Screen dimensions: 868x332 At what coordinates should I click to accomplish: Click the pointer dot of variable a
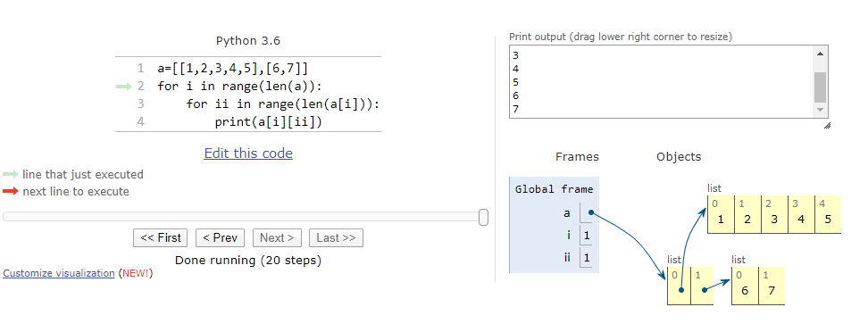(x=591, y=212)
